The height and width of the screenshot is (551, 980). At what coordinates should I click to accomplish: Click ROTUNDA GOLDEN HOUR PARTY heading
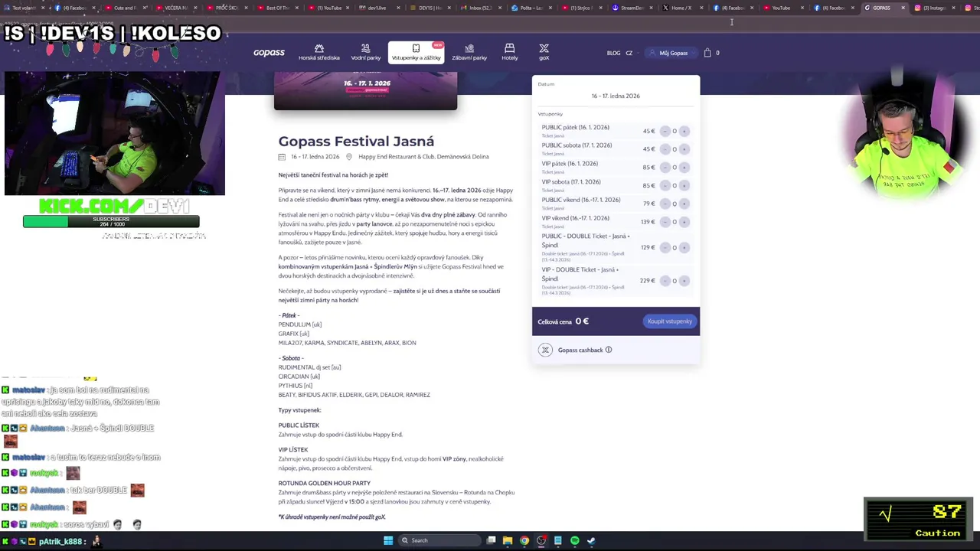[325, 484]
